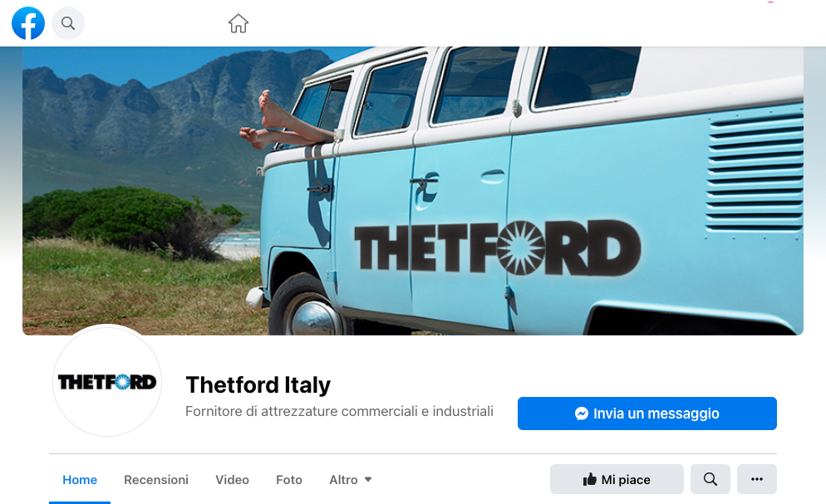Go to the Home house icon
The image size is (826, 504).
(238, 23)
